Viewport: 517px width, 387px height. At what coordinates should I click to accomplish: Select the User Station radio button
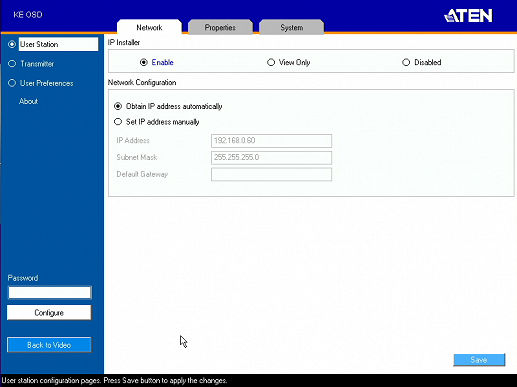(12, 44)
